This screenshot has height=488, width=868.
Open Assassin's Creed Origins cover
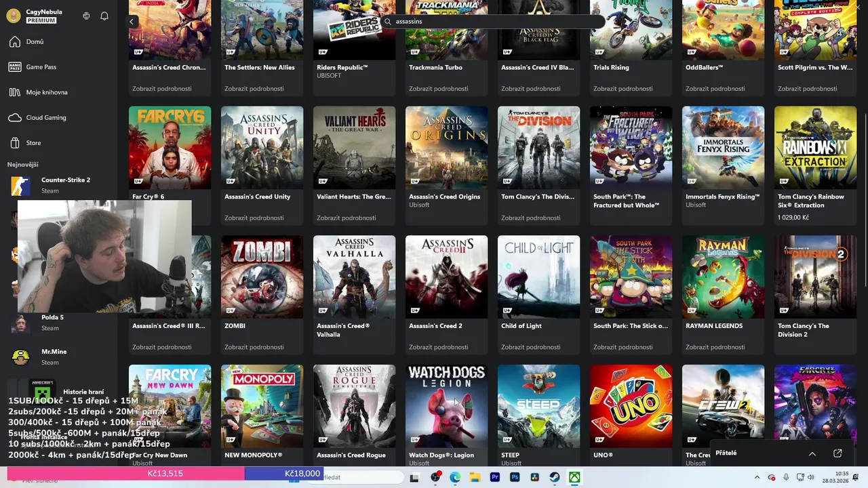click(x=446, y=147)
